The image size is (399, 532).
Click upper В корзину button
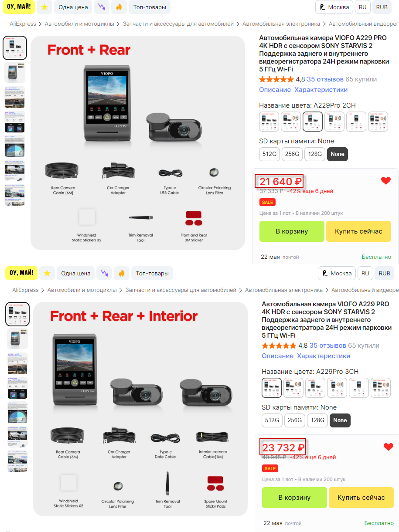(292, 231)
